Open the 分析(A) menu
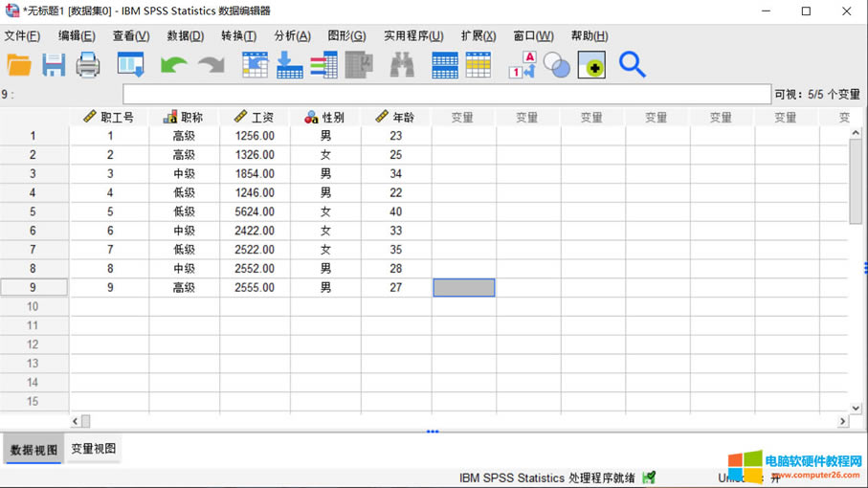 coord(292,36)
